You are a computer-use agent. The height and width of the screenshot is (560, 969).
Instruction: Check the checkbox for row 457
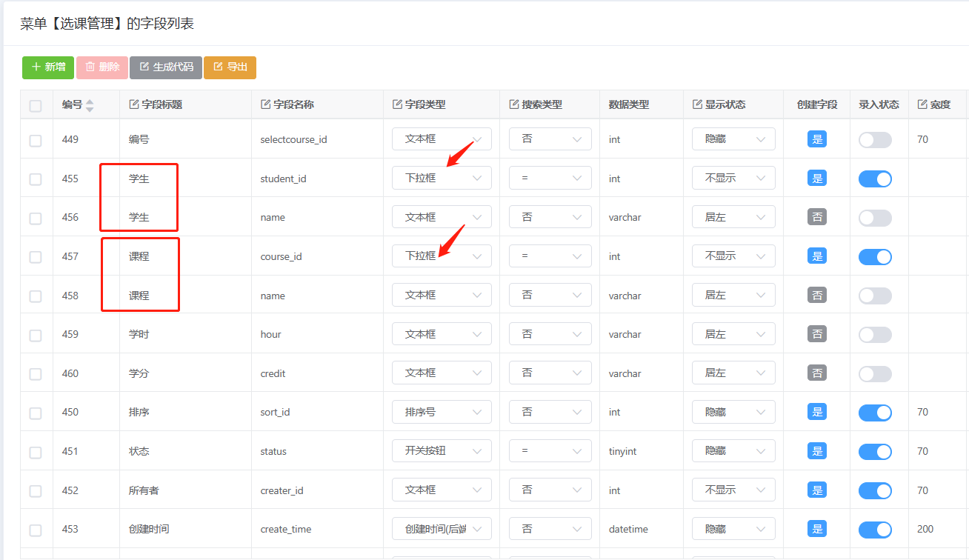[x=36, y=257]
